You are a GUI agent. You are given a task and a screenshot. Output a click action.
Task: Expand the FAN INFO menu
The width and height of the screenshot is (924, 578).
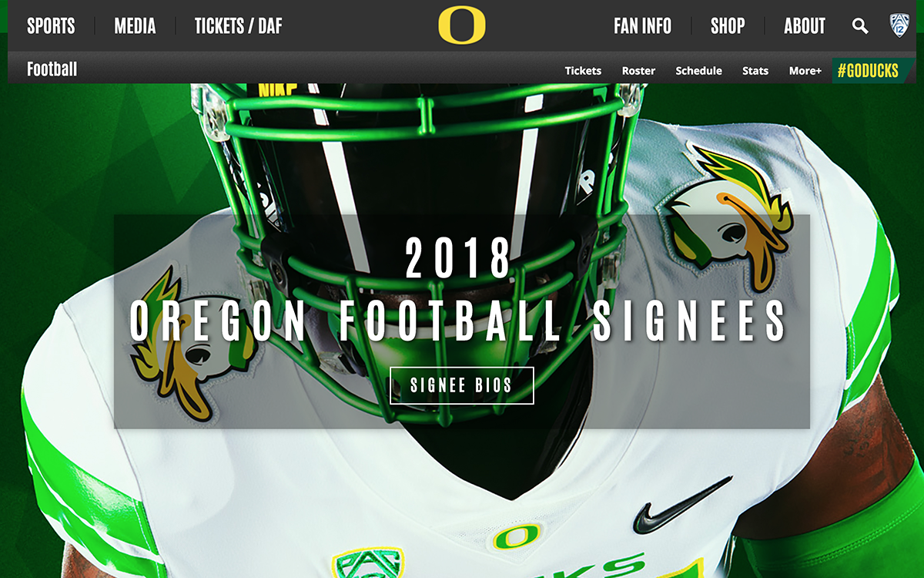tap(642, 26)
